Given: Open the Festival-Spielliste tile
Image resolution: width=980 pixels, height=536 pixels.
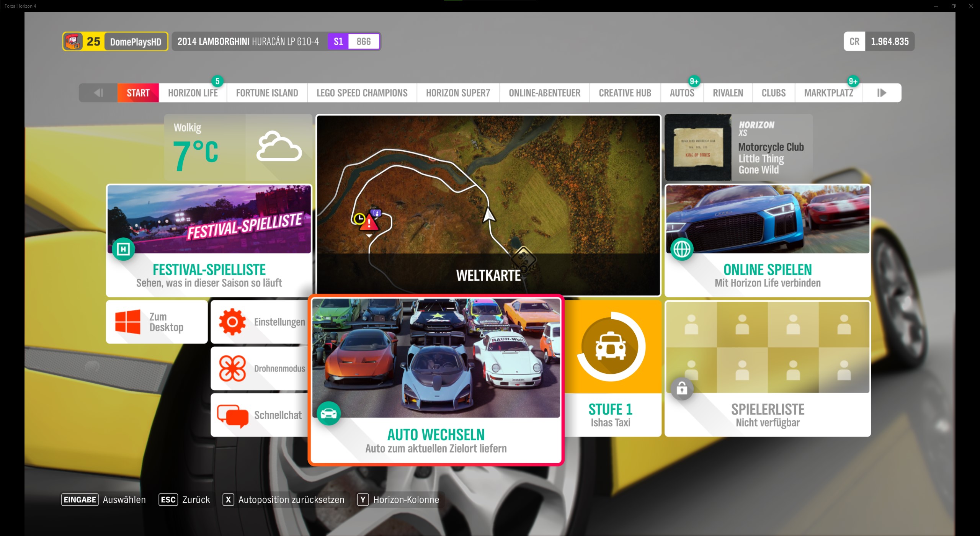Looking at the screenshot, I should pyautogui.click(x=209, y=240).
